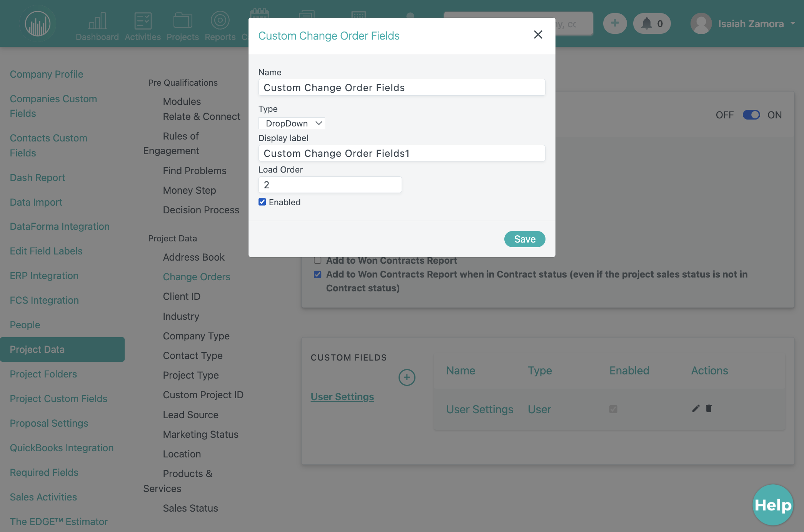
Task: Open Dash Report in the sidebar
Action: click(37, 178)
